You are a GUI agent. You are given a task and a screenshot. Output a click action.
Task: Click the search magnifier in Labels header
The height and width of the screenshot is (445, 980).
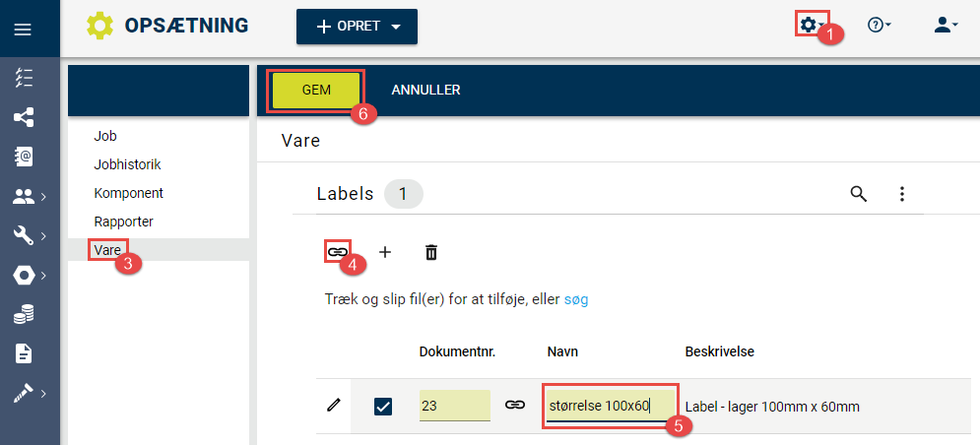[x=859, y=194]
